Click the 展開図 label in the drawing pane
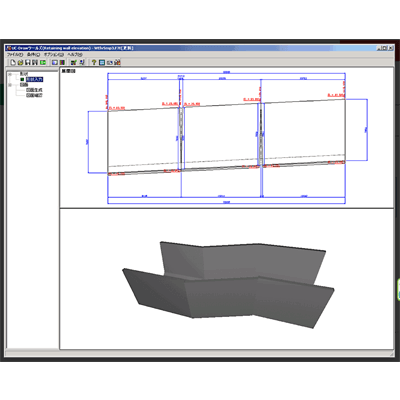Viewport: 400px width, 400px height. (x=68, y=71)
